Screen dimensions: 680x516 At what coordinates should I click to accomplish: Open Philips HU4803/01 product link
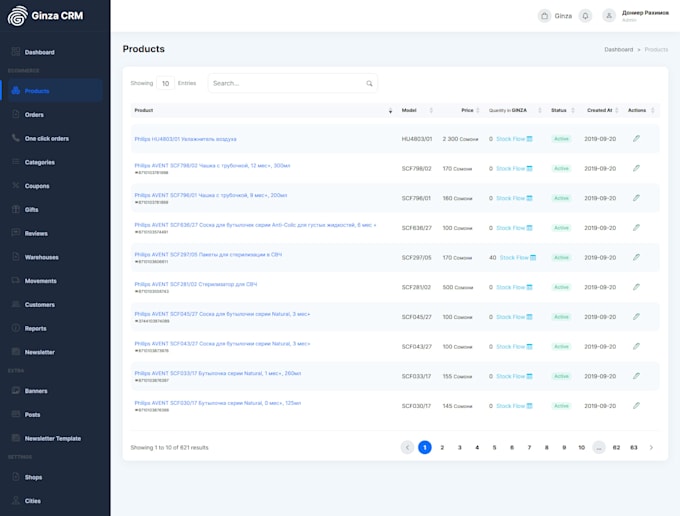(x=185, y=139)
